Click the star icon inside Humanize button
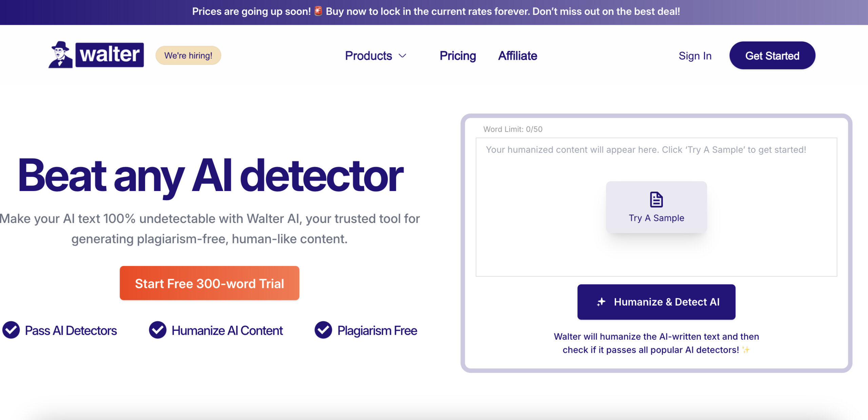Viewport: 868px width, 420px height. pyautogui.click(x=601, y=301)
